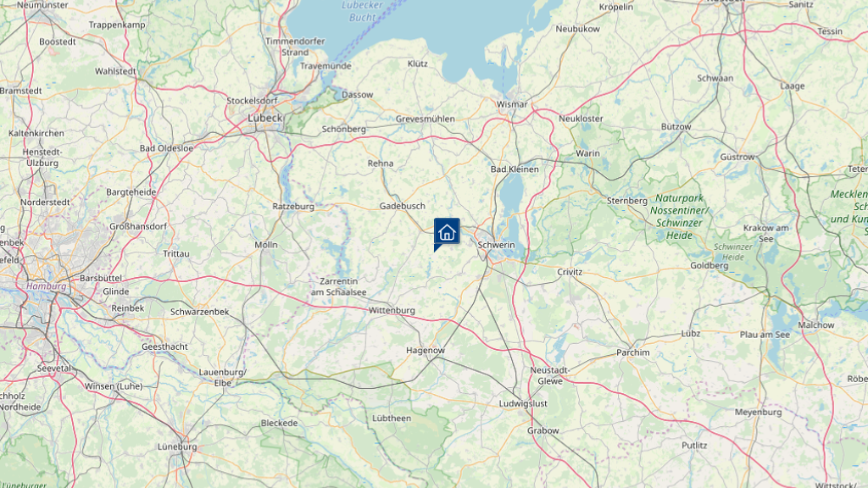The height and width of the screenshot is (488, 868).
Task: Click the Gadebusch town label
Action: click(x=403, y=206)
